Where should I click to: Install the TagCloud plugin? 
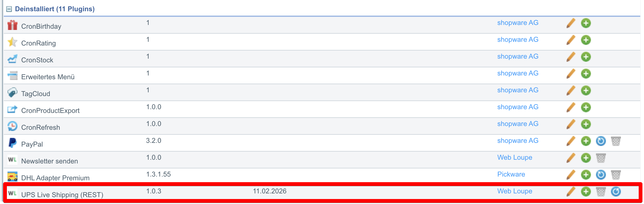tap(586, 90)
